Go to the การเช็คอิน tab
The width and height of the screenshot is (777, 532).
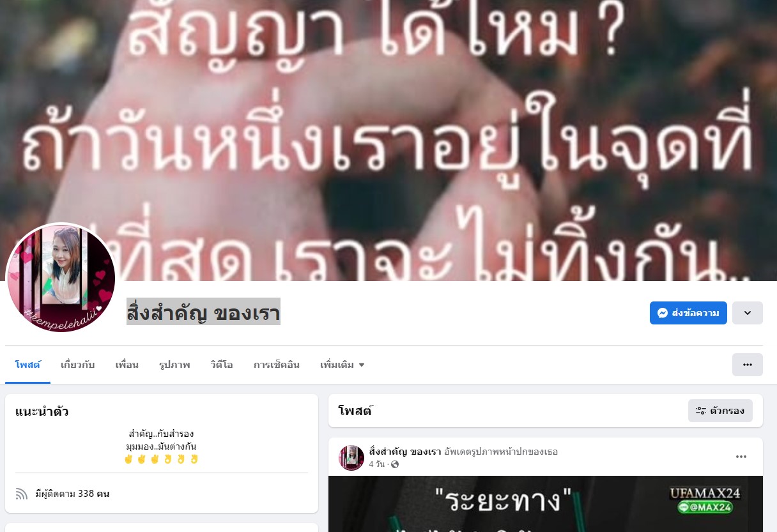click(277, 365)
